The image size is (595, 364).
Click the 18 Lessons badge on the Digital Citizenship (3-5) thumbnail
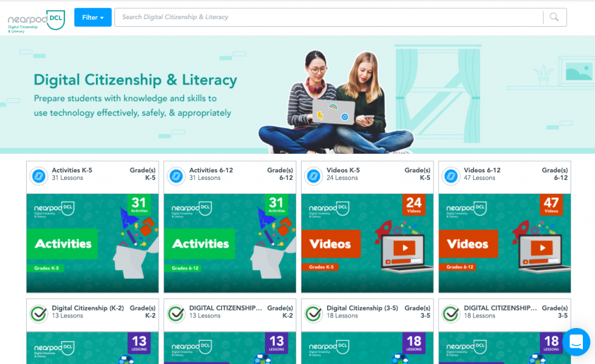414,343
